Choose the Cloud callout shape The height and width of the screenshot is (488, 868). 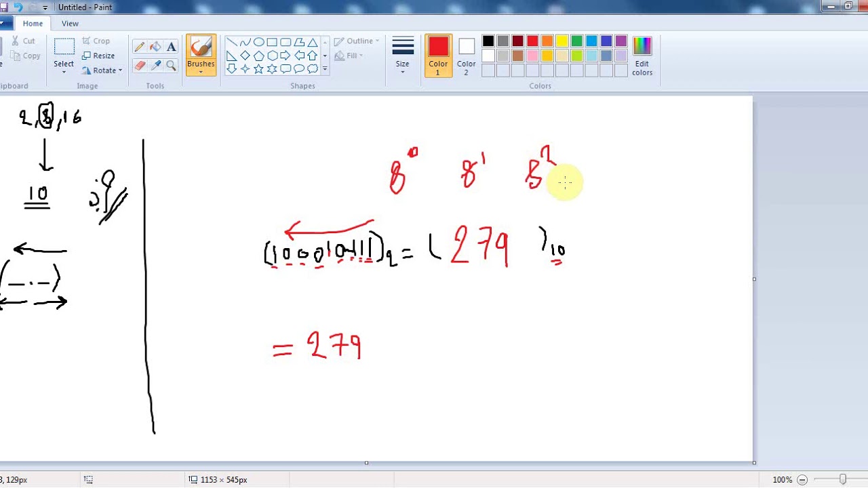pyautogui.click(x=313, y=68)
